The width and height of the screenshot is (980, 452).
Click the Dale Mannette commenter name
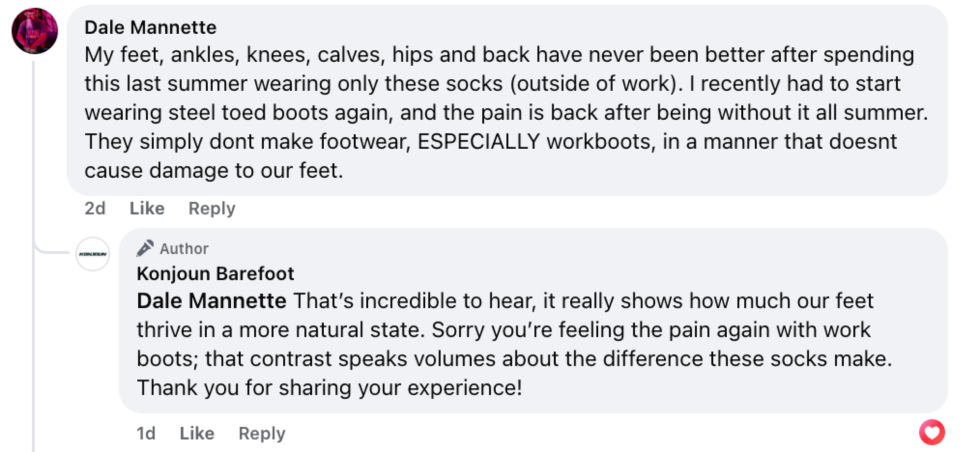click(150, 28)
